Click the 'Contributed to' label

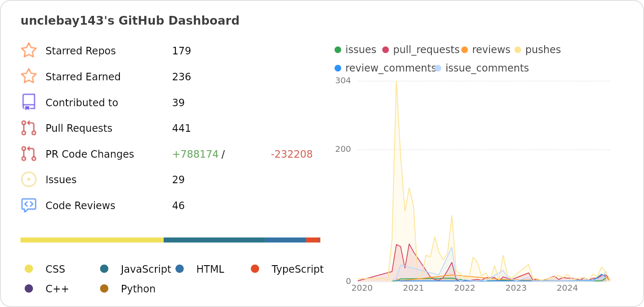click(82, 102)
